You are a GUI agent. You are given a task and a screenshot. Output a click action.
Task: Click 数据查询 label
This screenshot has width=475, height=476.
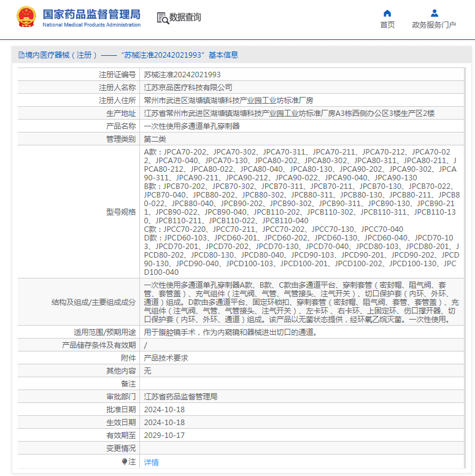(x=185, y=17)
